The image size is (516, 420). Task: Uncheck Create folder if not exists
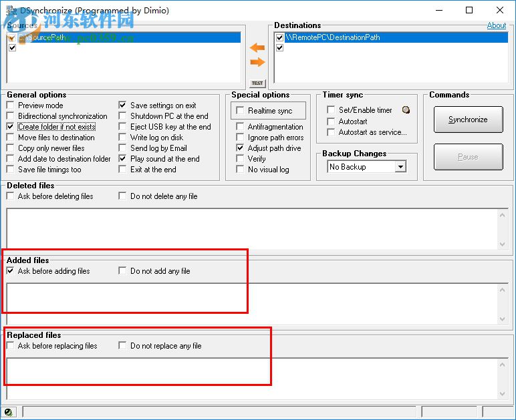click(x=11, y=126)
